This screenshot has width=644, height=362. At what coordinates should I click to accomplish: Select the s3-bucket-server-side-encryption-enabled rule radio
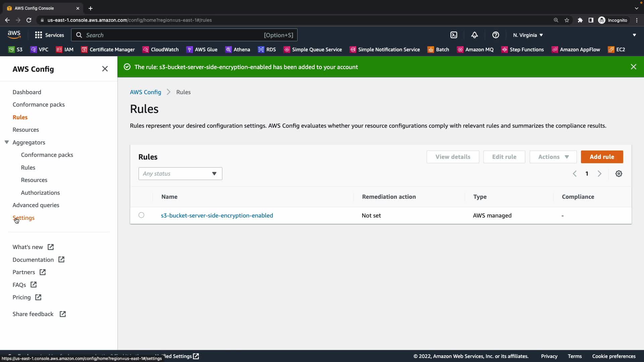141,215
